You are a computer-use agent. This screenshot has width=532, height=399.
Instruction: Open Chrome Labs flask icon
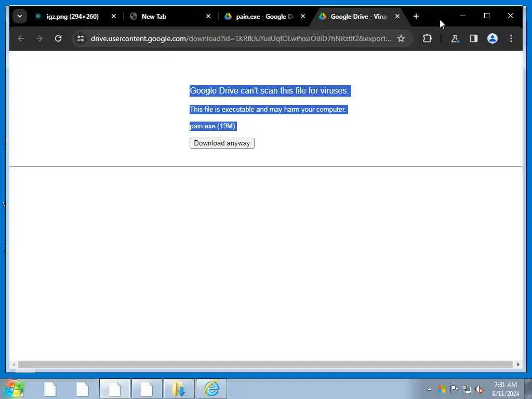click(455, 38)
